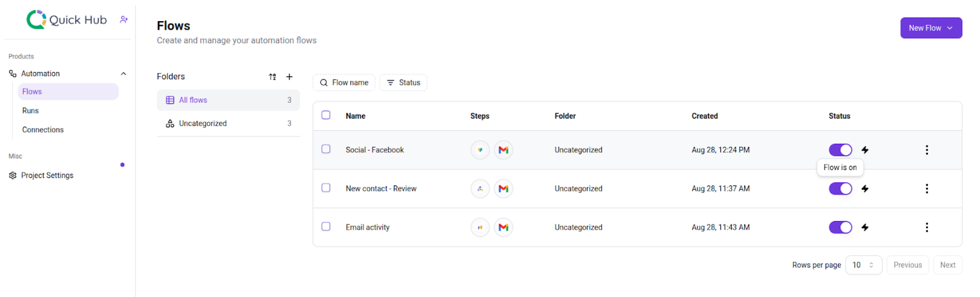This screenshot has height=297, width=980.
Task: Open the New Flow dropdown
Action: click(x=931, y=28)
